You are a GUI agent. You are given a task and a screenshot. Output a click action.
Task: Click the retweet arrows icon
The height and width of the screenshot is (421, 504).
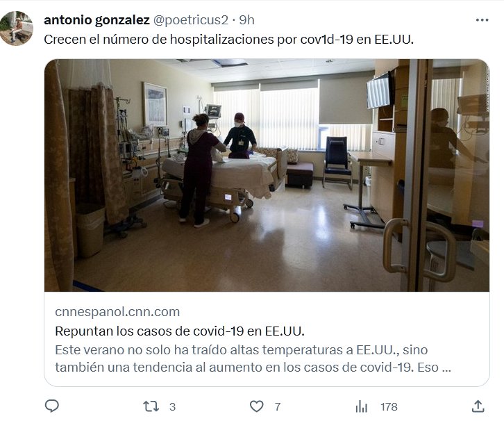(151, 406)
